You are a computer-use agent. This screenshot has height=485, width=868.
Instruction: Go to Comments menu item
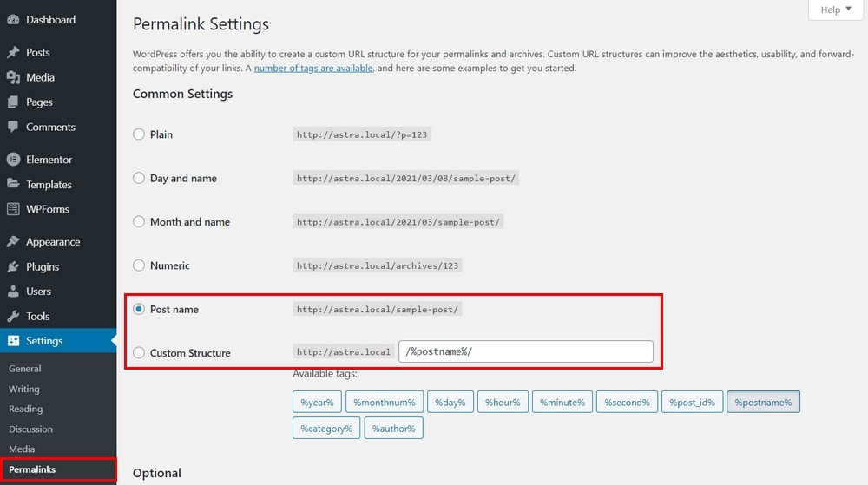[x=50, y=127]
